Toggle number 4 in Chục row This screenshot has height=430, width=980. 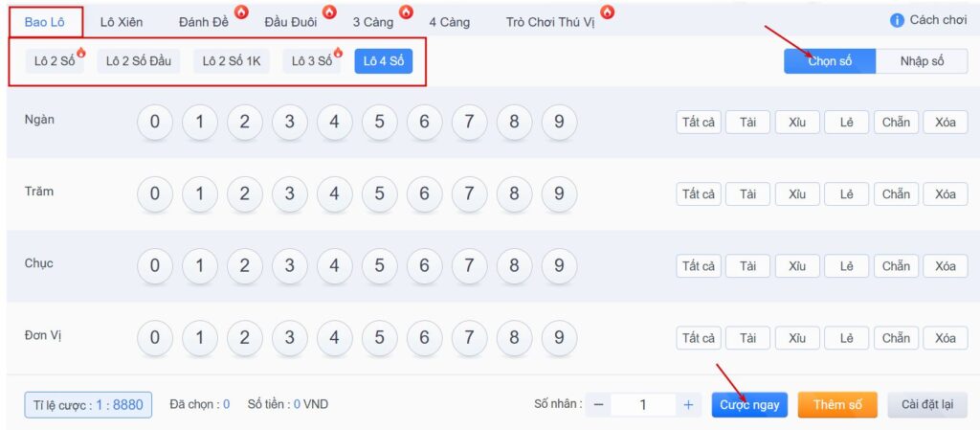[334, 265]
